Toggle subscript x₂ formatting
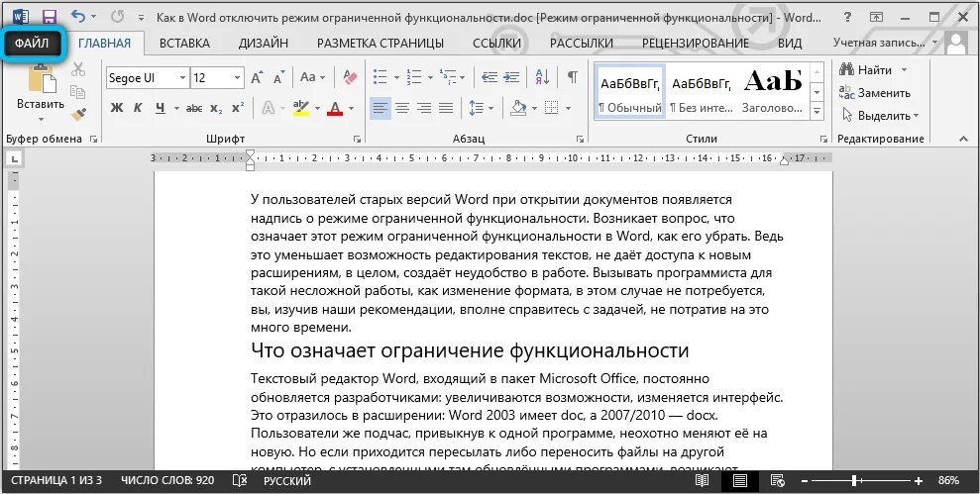Viewport: 980px width, 494px height. point(216,108)
